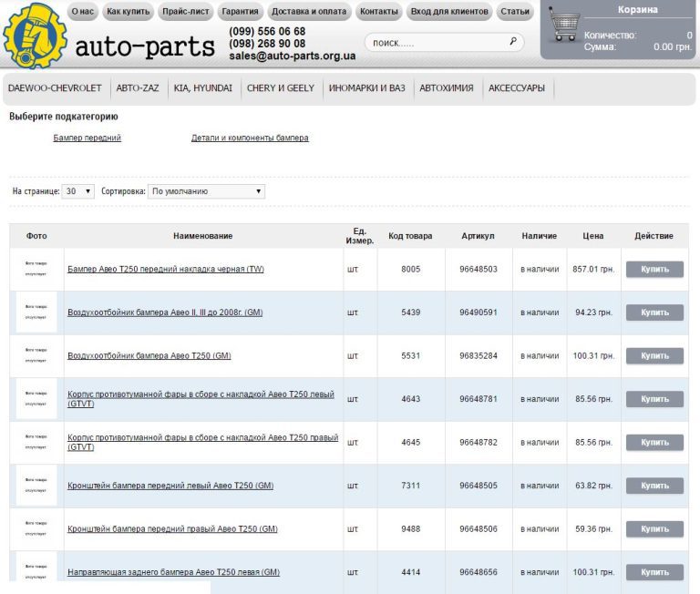Expand the Сортировка dropdown

(207, 191)
